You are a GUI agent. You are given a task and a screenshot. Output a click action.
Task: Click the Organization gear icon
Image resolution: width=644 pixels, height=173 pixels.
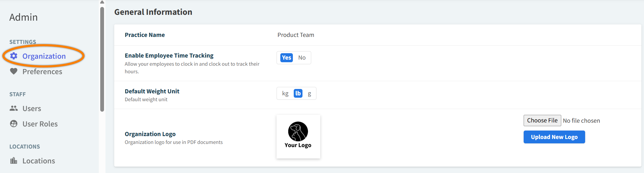coord(14,56)
